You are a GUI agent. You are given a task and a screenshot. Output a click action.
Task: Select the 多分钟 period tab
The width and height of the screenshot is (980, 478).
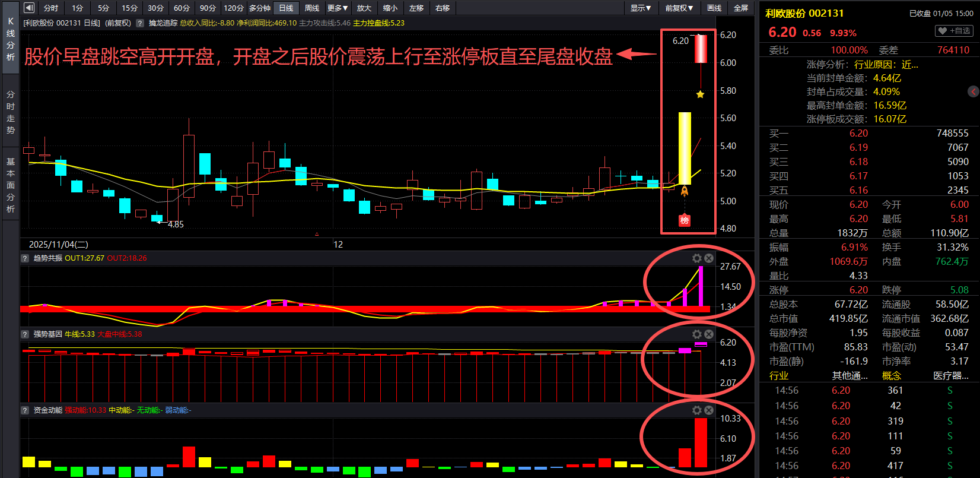[x=260, y=8]
